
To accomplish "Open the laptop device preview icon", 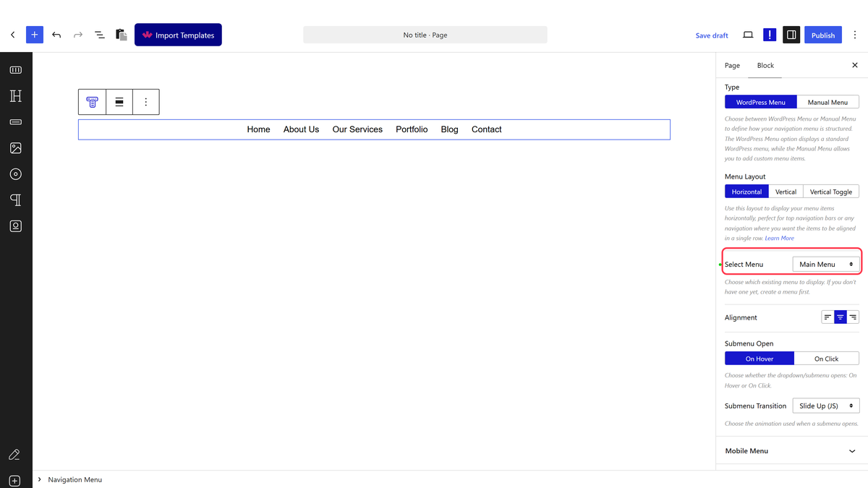I will click(748, 35).
